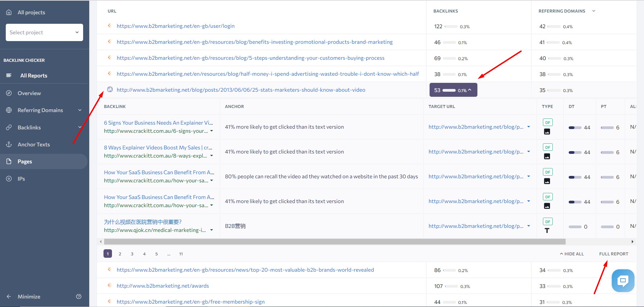Open dropdown beside qjok.cn/medical-marketing URL
This screenshot has height=307, width=644.
coord(212,230)
